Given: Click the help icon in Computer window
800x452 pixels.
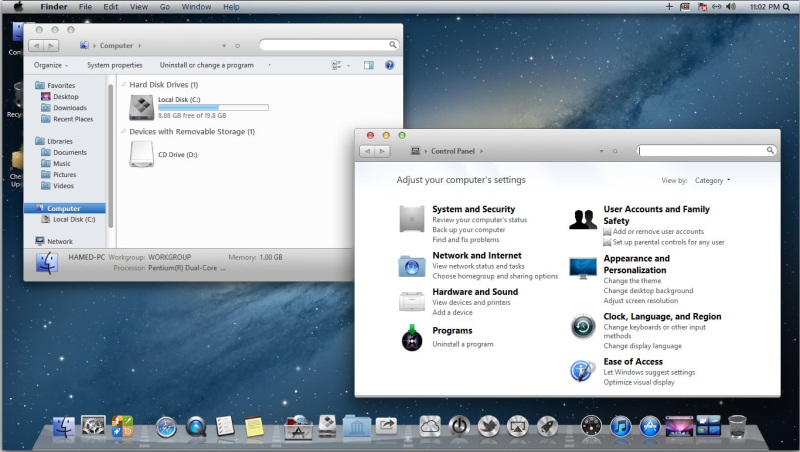Looking at the screenshot, I should [x=389, y=65].
